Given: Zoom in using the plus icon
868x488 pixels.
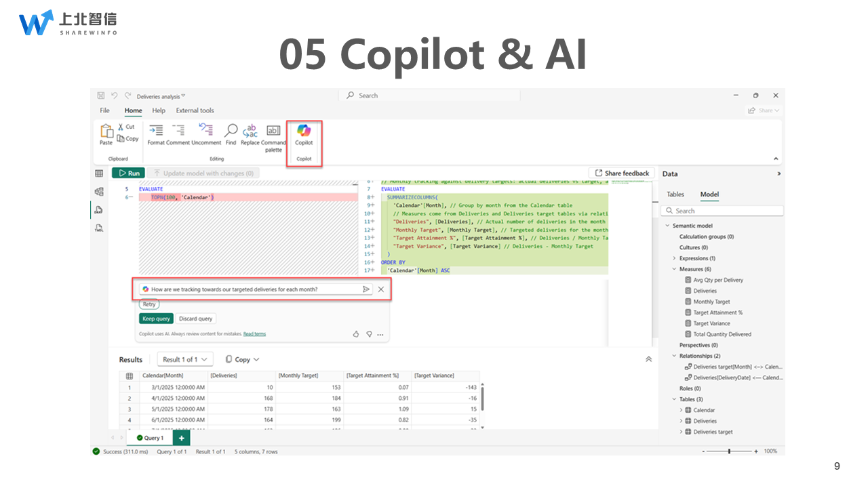Looking at the screenshot, I should coord(756,451).
